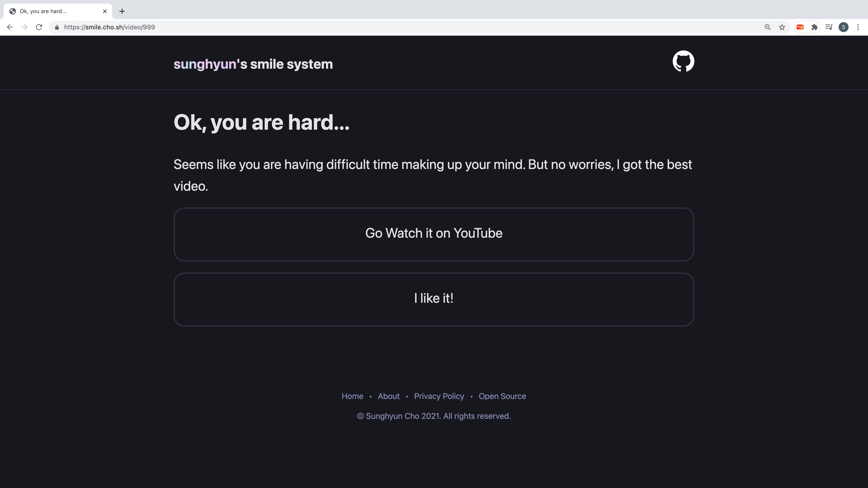Select the 'Ok, you are hard...' tab
Image resolution: width=868 pixels, height=488 pixels.
coord(51,12)
